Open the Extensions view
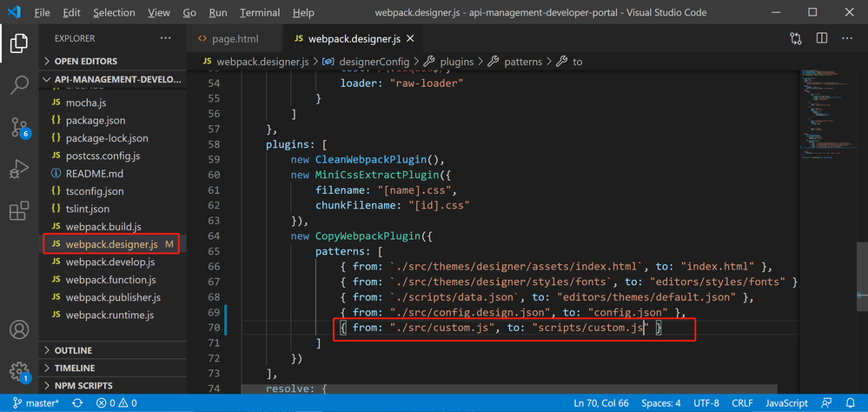 tap(19, 211)
